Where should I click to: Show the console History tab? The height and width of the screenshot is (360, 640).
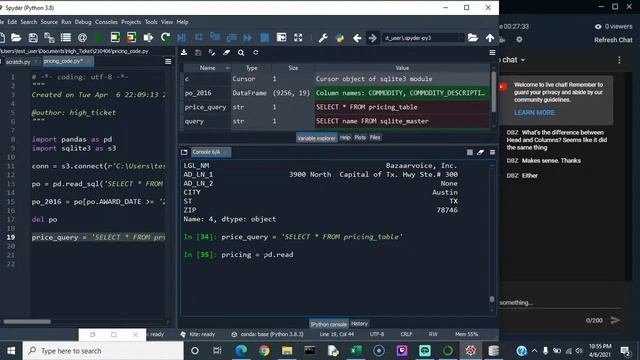click(360, 324)
